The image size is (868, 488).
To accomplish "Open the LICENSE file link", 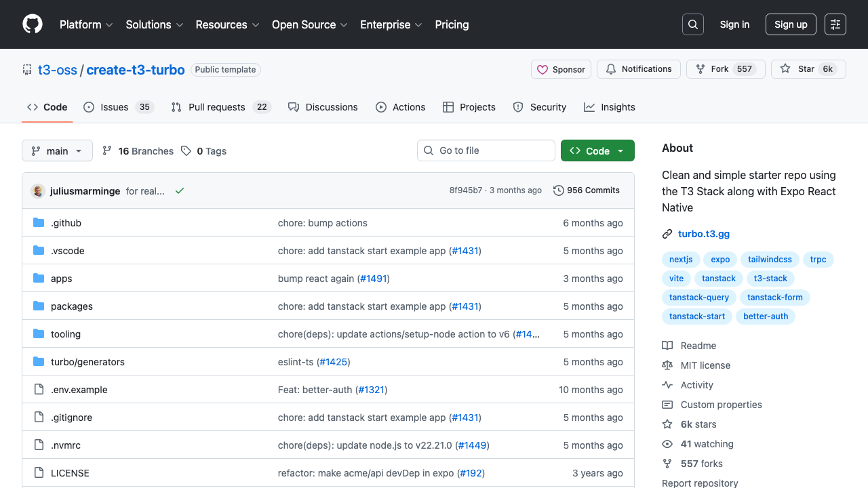I will (70, 472).
